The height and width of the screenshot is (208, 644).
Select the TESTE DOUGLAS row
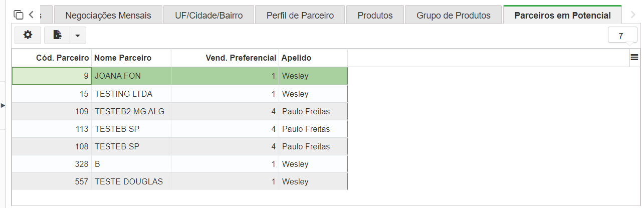point(179,181)
